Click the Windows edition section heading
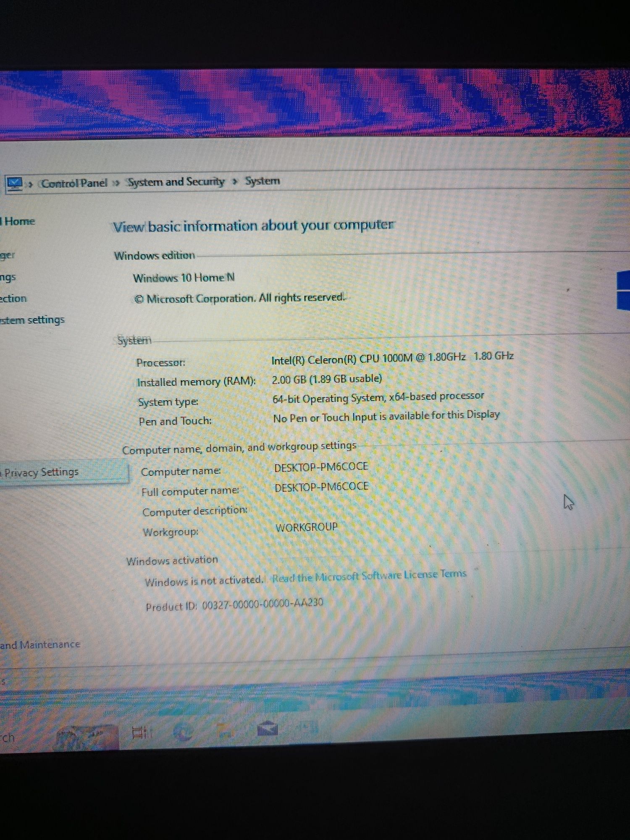This screenshot has height=840, width=630. coord(155,255)
